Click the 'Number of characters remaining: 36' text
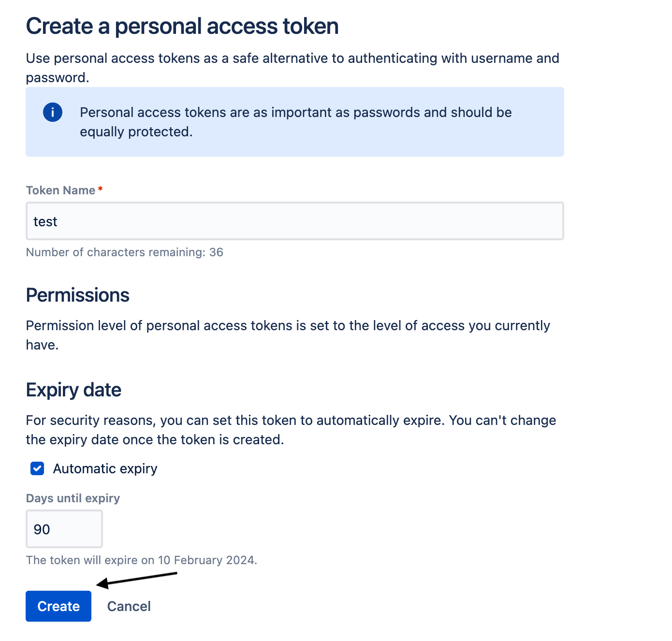Viewport: 672px width, 641px height. 125,252
